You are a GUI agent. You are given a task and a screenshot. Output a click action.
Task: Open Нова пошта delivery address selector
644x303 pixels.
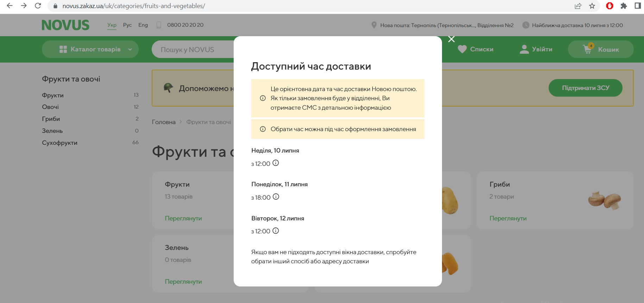click(443, 25)
